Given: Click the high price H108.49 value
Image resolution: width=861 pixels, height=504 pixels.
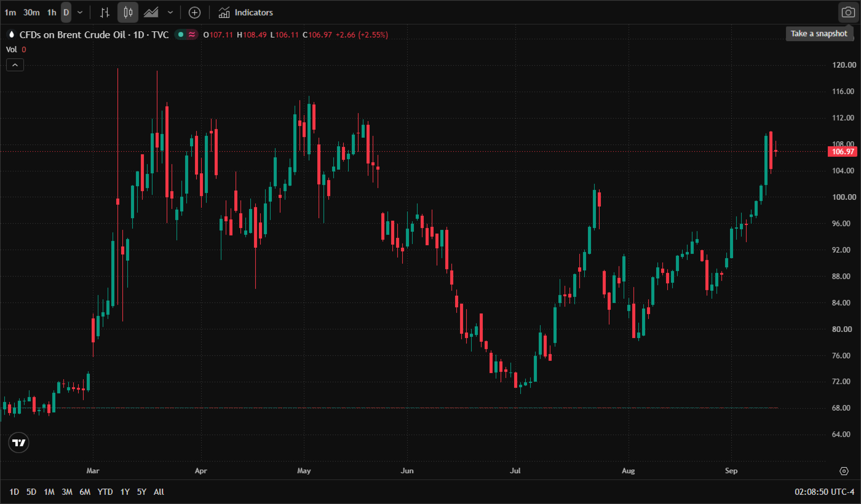Looking at the screenshot, I should (252, 35).
